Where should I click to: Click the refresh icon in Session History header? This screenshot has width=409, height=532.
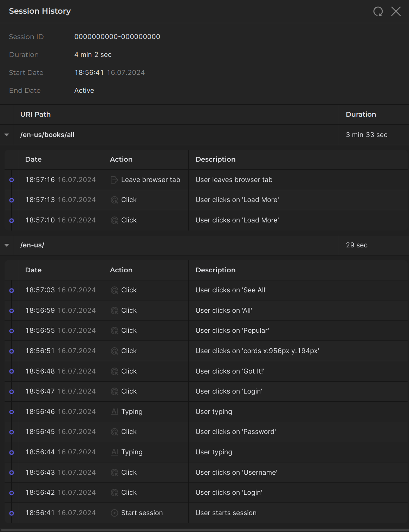[x=378, y=12]
